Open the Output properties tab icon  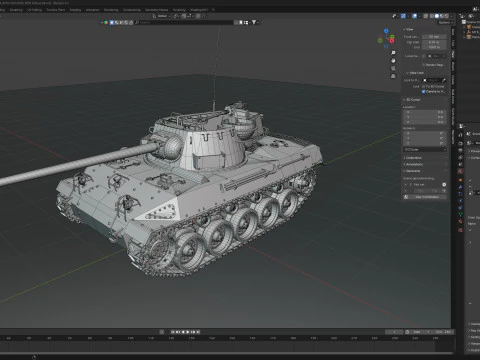[460, 150]
